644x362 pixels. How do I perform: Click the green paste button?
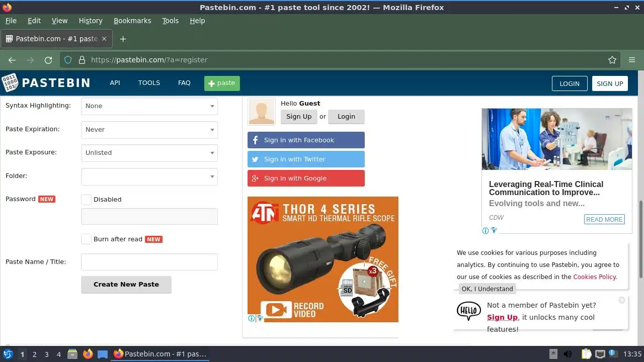pos(222,83)
